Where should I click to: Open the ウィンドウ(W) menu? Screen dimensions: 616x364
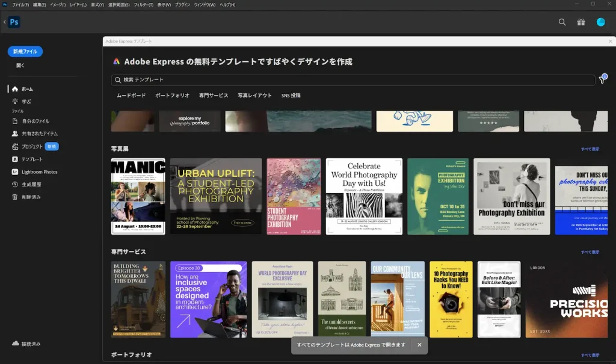click(x=205, y=4)
